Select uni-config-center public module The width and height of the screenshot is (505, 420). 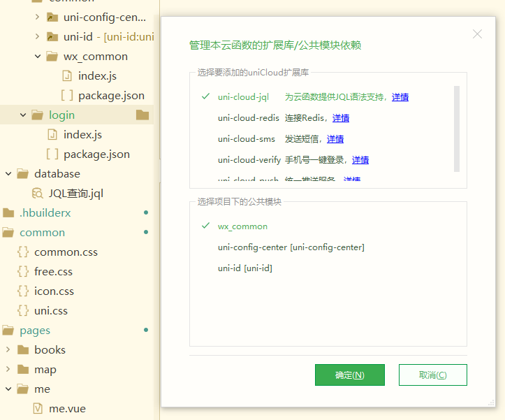tap(291, 247)
